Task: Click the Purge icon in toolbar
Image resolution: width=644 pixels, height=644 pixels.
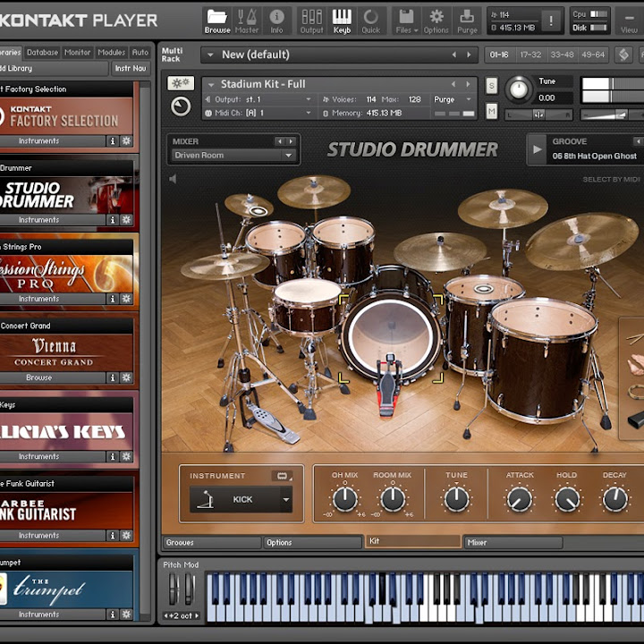Action: (x=467, y=21)
